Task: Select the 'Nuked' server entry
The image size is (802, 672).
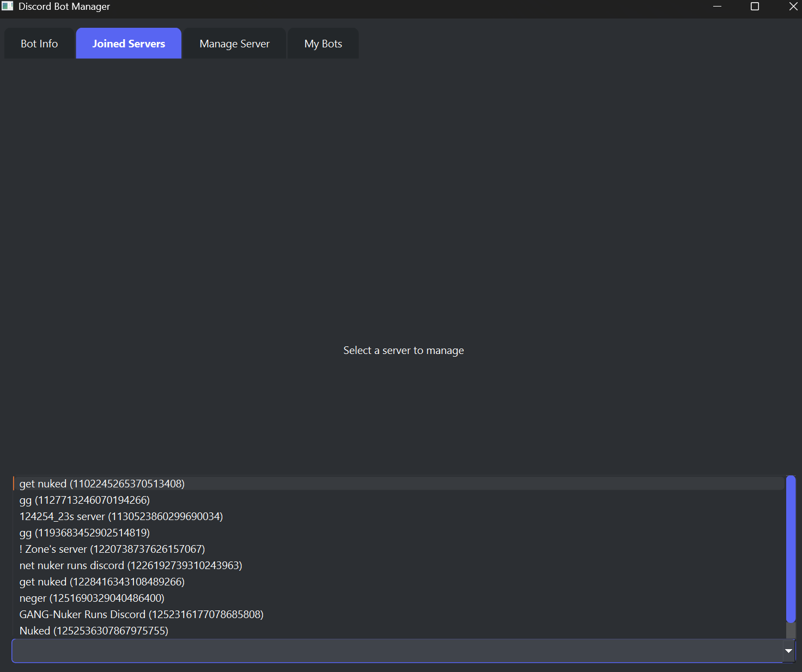Action: point(94,631)
